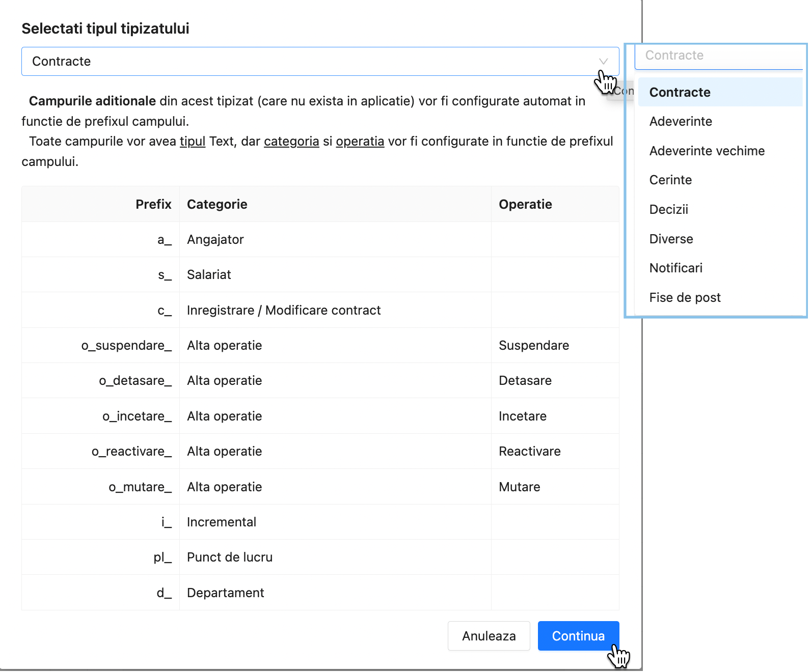
Task: Select the pl_ prefix cell
Action: pyautogui.click(x=101, y=557)
